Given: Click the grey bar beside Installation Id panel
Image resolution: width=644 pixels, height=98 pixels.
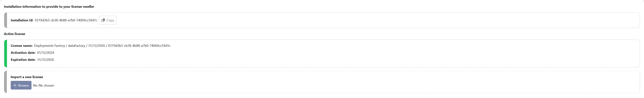Looking at the screenshot, I should (6, 20).
